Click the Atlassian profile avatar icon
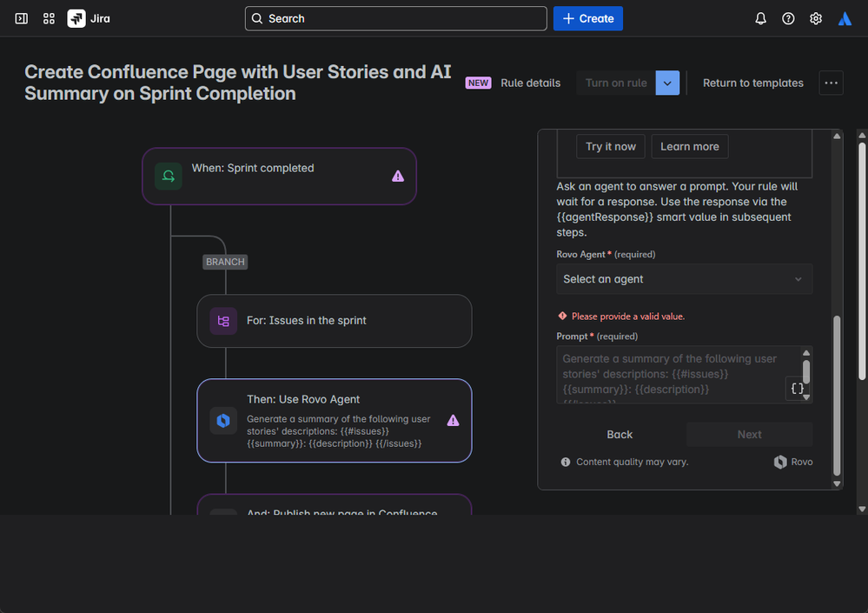The width and height of the screenshot is (868, 613). [845, 19]
